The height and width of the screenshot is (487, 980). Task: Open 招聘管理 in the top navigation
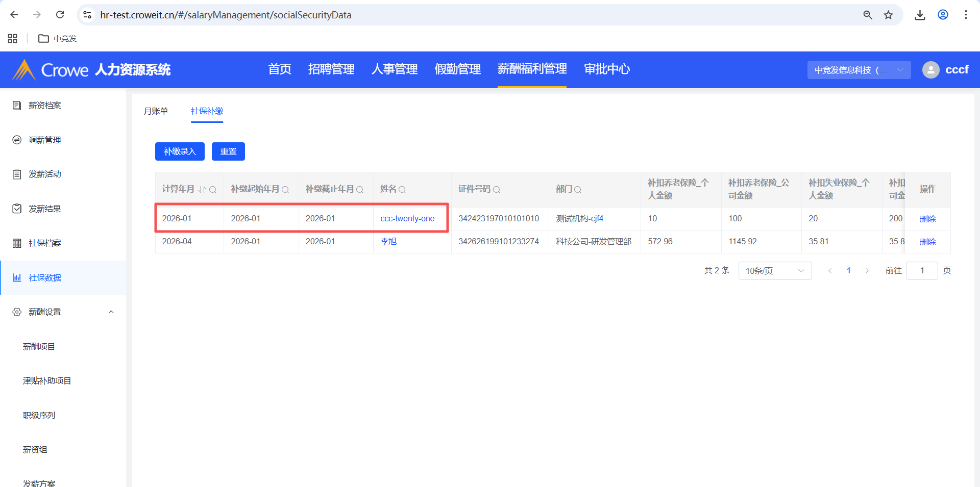331,69
